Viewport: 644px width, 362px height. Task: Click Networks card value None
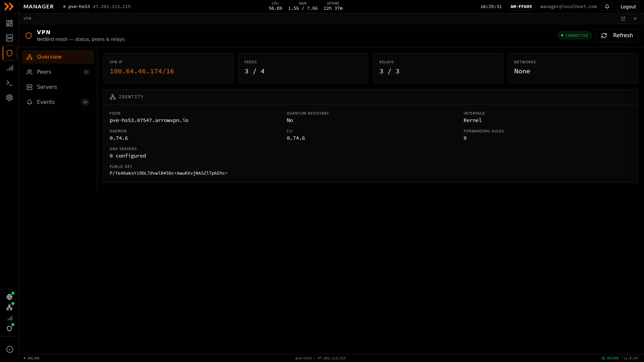click(522, 71)
